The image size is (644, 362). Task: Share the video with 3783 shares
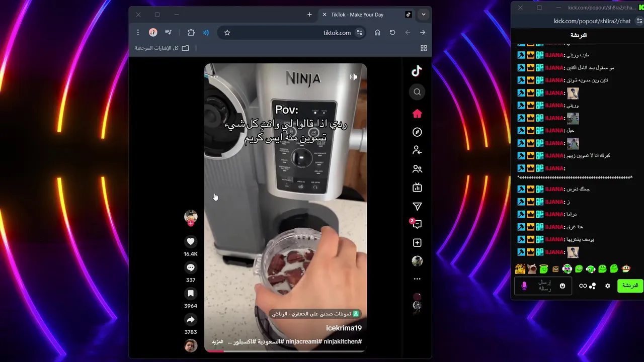point(191,319)
